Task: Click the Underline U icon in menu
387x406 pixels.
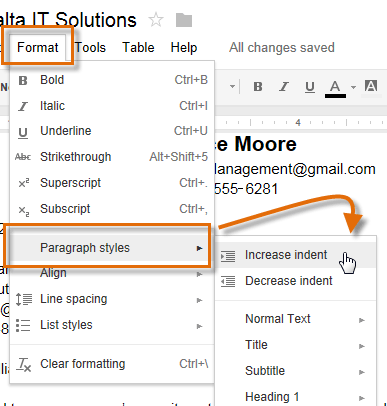Action: [23, 132]
